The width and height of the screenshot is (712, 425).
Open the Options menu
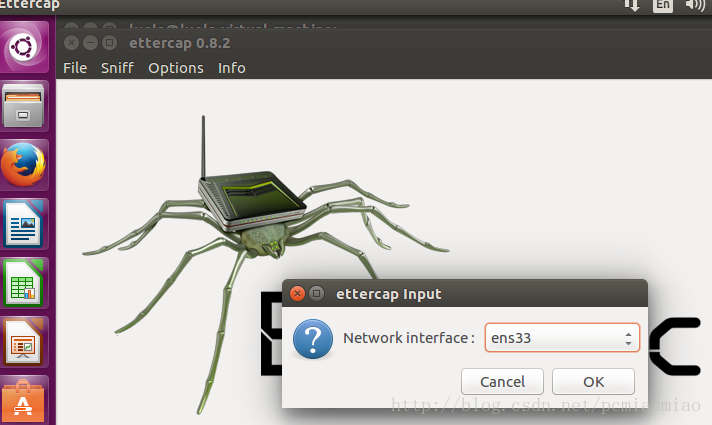pyautogui.click(x=176, y=68)
